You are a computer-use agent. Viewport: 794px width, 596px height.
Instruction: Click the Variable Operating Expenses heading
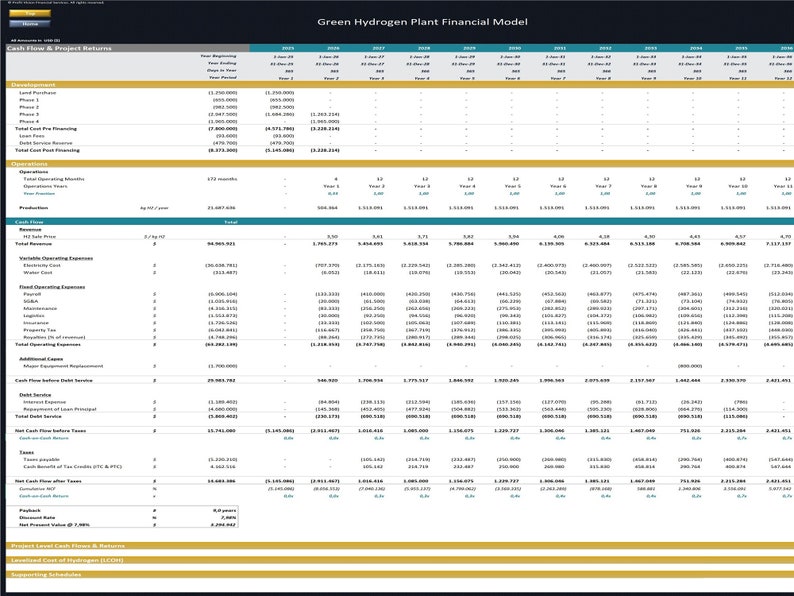(x=56, y=258)
